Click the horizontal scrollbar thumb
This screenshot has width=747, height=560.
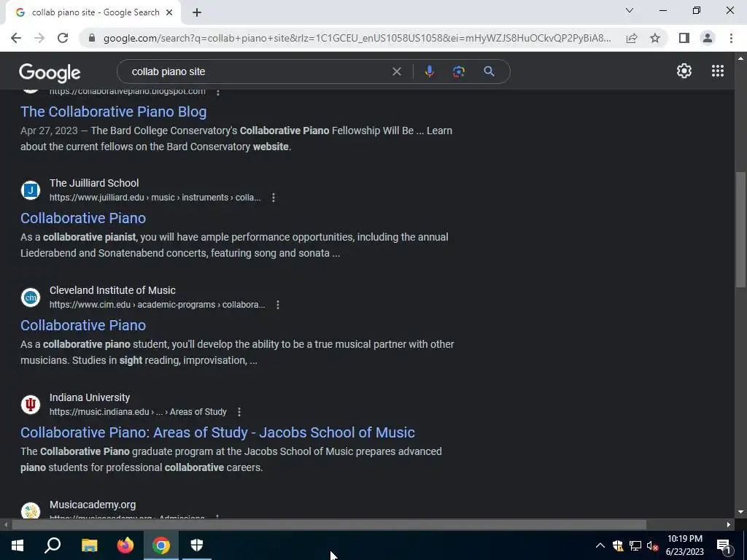(x=329, y=525)
